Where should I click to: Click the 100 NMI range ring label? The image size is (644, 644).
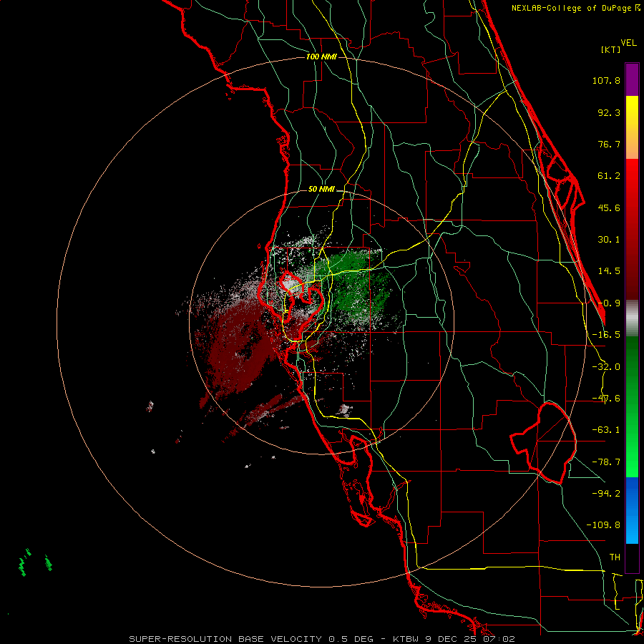pyautogui.click(x=321, y=57)
